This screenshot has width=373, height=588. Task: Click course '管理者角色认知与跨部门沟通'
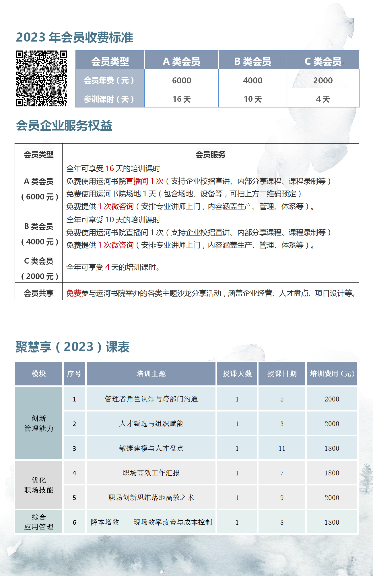coord(151,399)
